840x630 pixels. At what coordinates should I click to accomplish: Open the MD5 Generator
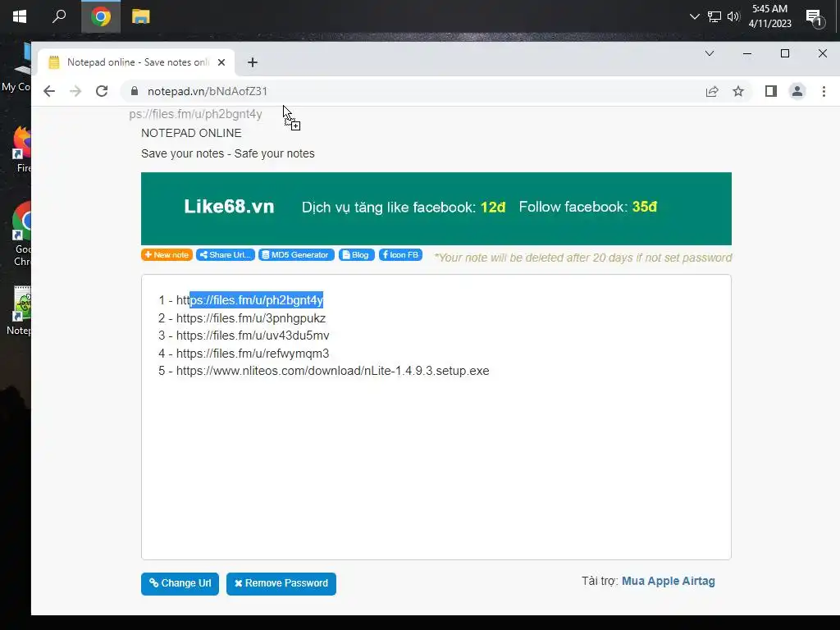coord(296,255)
